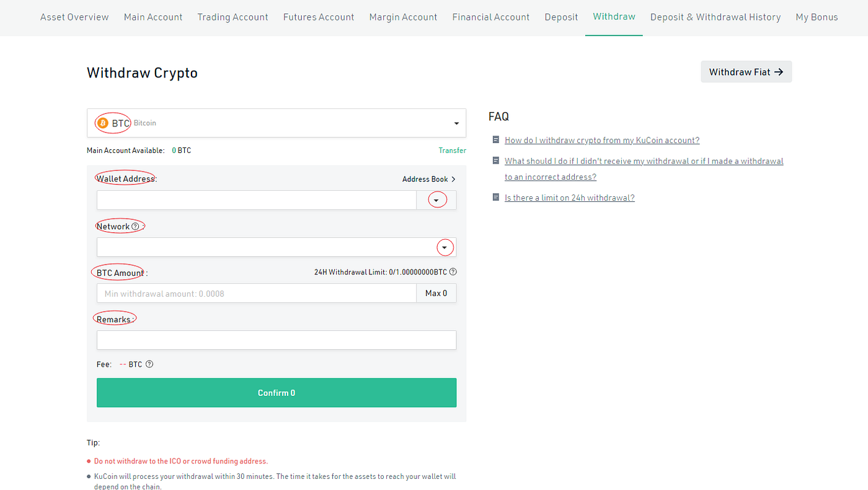Click the BTC Bitcoin coin icon
The width and height of the screenshot is (868, 490).
click(102, 123)
